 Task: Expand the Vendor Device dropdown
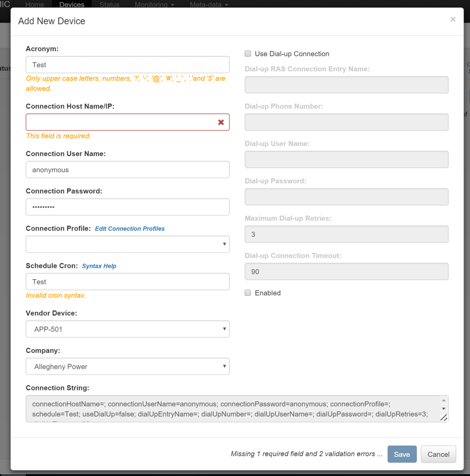coord(127,329)
